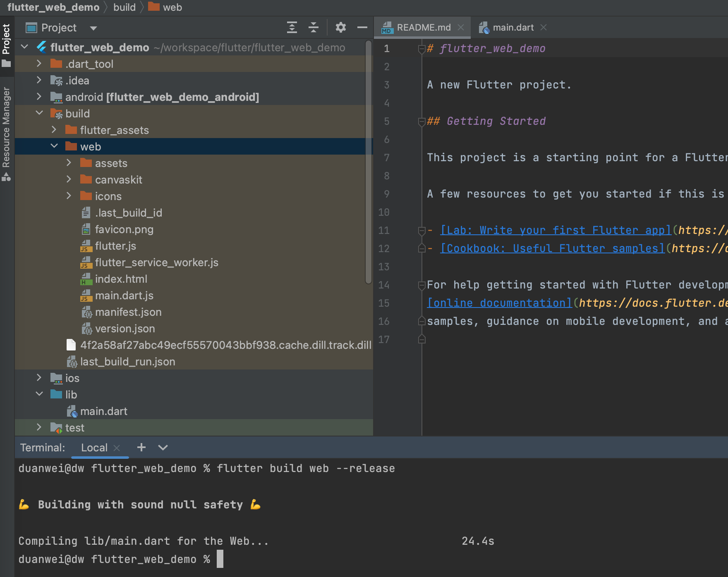The width and height of the screenshot is (728, 577).
Task: Open the Cookbook: Useful Flutter samples link
Action: click(x=552, y=248)
